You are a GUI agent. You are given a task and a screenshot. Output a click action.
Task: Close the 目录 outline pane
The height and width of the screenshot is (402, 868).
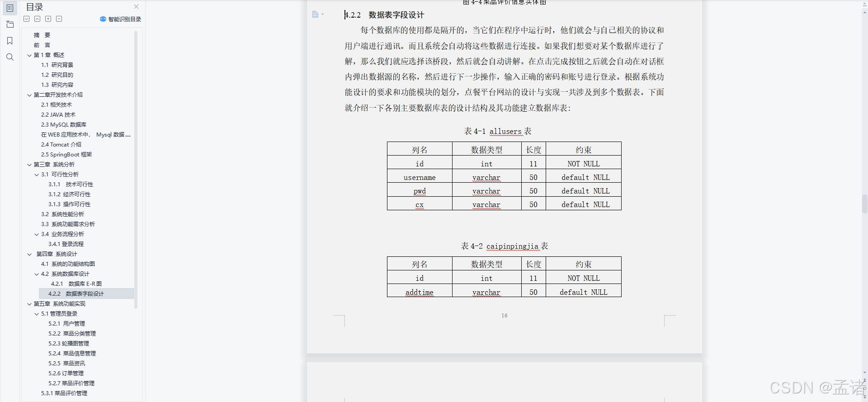pyautogui.click(x=137, y=7)
